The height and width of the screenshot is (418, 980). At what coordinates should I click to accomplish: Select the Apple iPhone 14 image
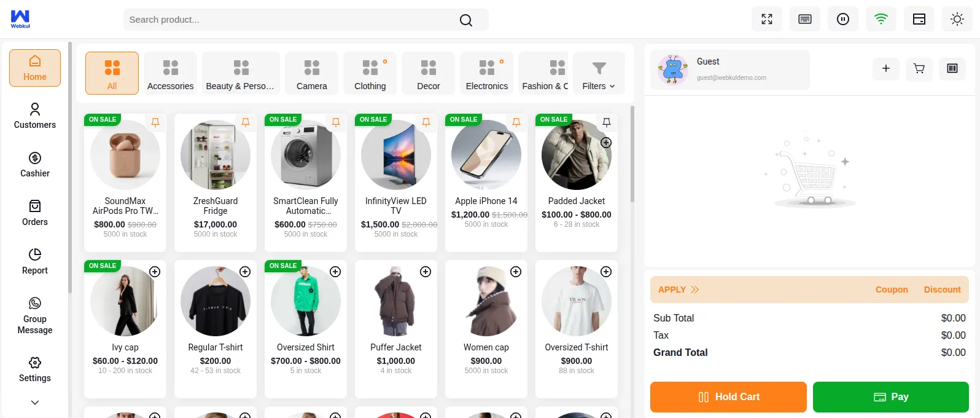(x=486, y=155)
